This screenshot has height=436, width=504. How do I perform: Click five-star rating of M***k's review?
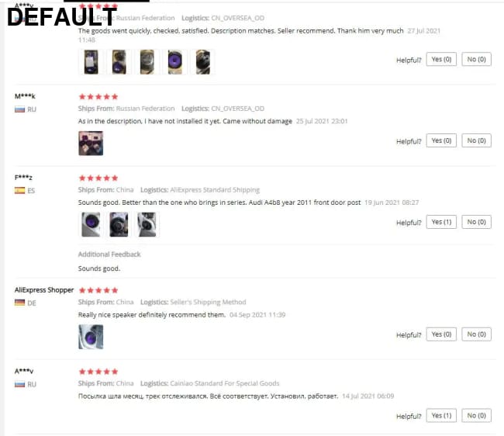pos(98,96)
